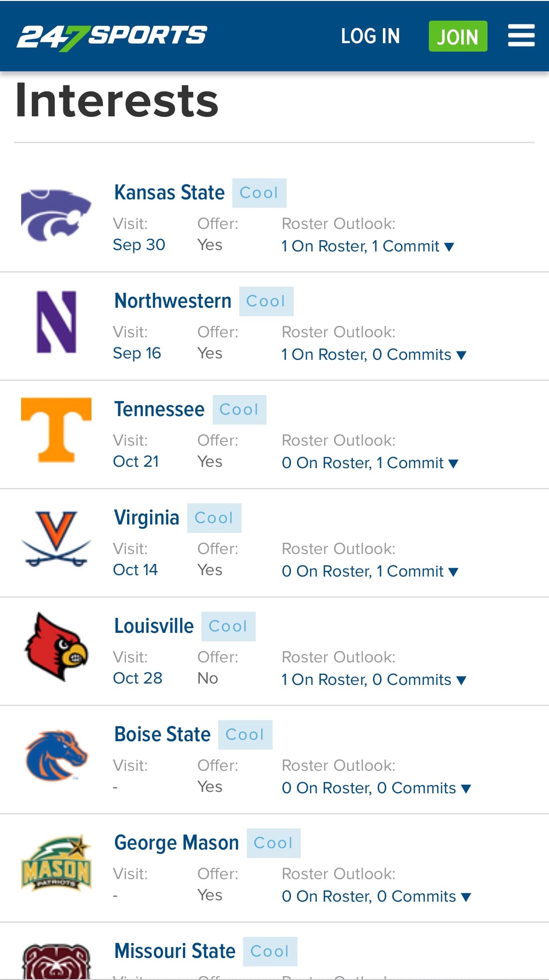Image resolution: width=549 pixels, height=980 pixels.
Task: Click the George Mason Patriots logo
Action: pyautogui.click(x=56, y=863)
